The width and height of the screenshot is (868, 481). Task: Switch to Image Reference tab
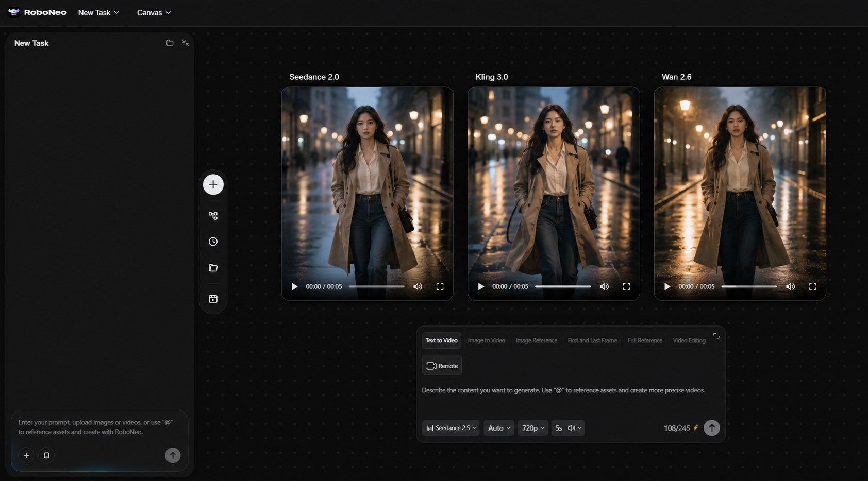click(536, 340)
